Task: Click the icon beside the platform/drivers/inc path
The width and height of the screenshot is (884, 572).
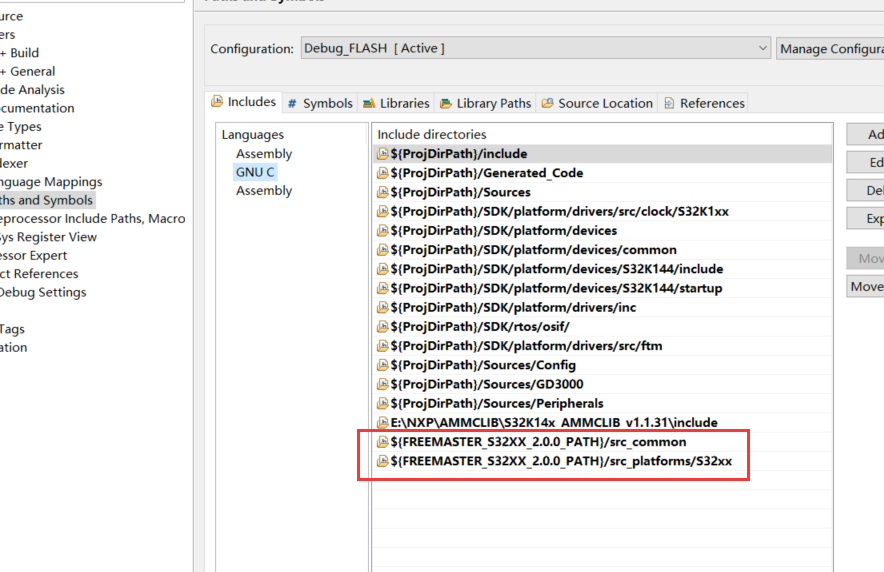Action: tap(382, 307)
